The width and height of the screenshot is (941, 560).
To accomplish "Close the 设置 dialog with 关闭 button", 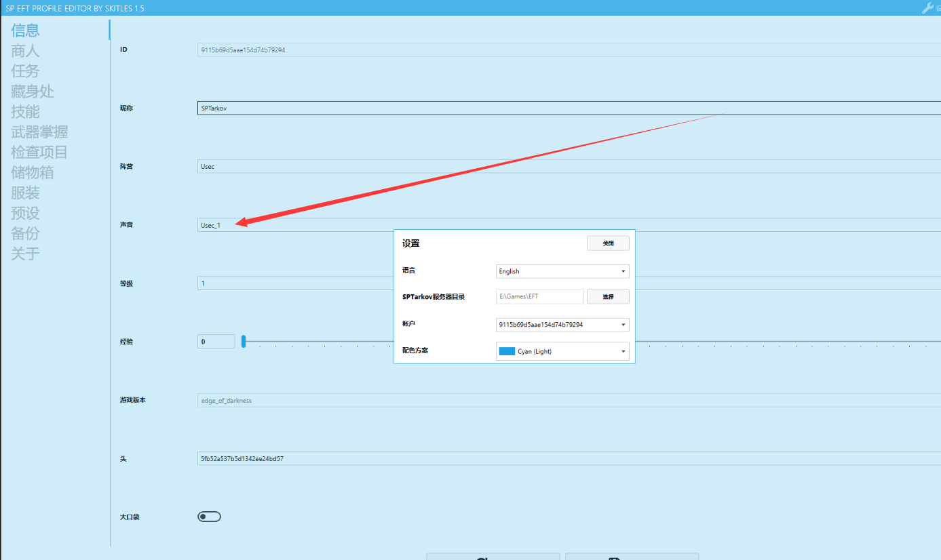I will 608,243.
